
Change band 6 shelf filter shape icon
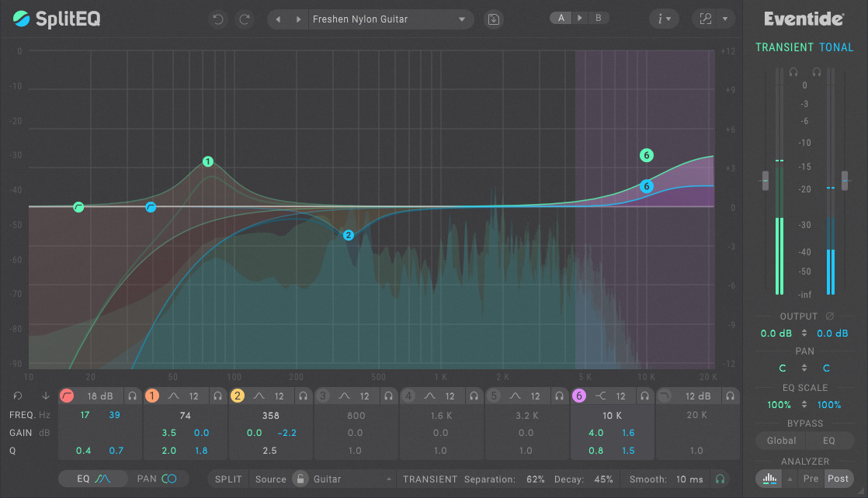pyautogui.click(x=601, y=396)
